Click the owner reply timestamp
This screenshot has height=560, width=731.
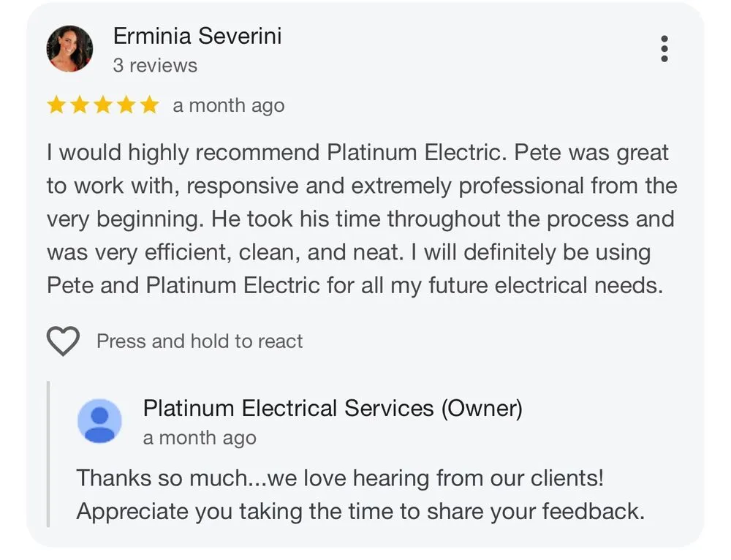(199, 438)
